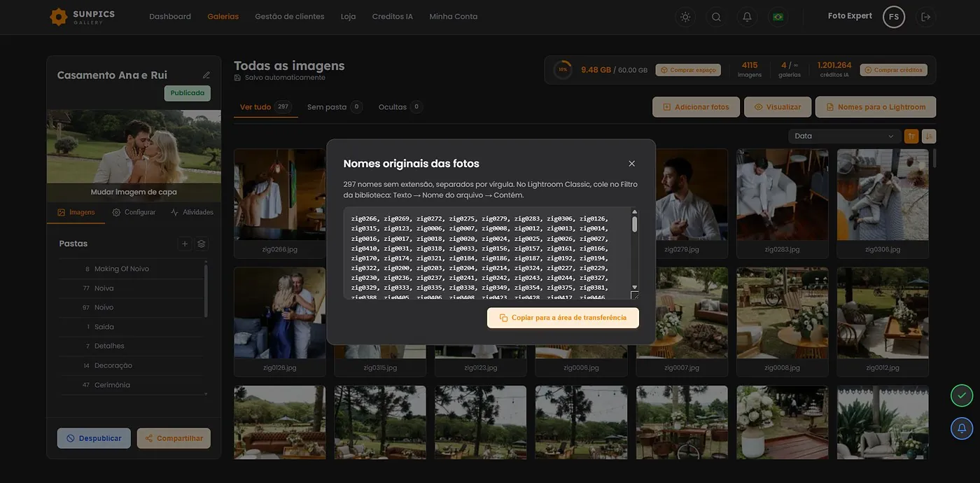
Task: Click Comprar créditos button
Action: pyautogui.click(x=894, y=70)
